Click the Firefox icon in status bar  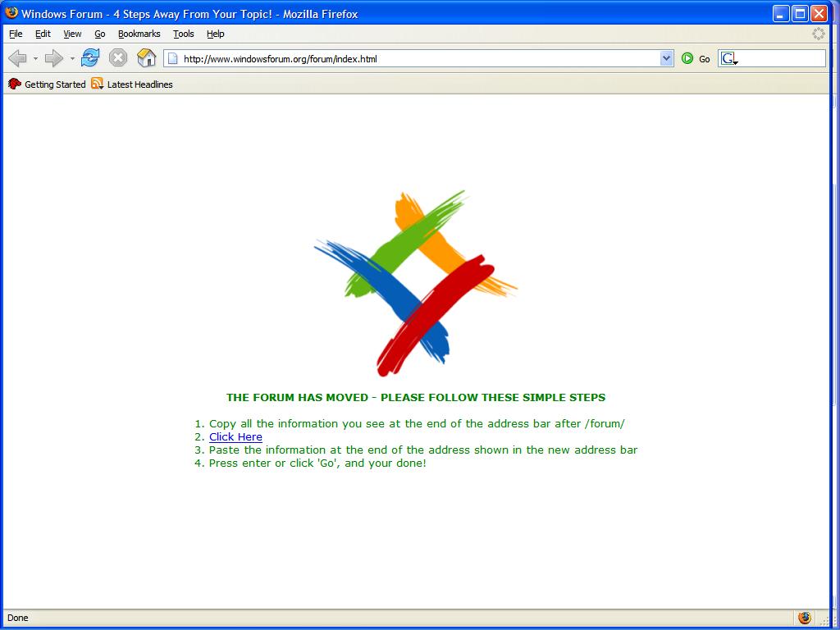(x=804, y=618)
